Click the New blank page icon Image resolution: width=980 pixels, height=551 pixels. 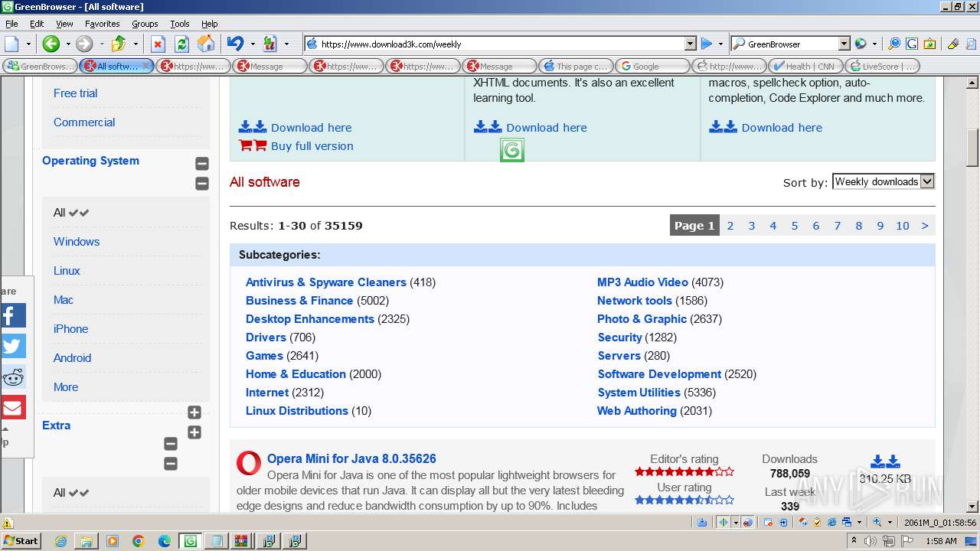11,44
